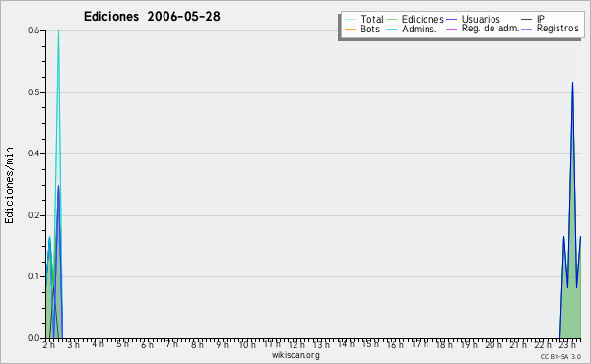Click the '20 h' x-axis label
The width and height of the screenshot is (591, 364).
(x=493, y=344)
